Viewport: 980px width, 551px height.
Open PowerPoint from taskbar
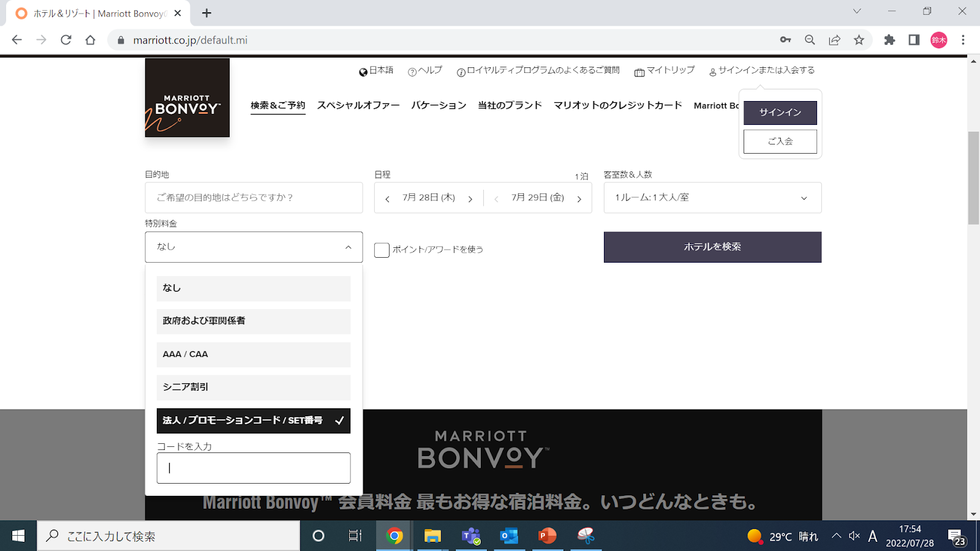(x=547, y=536)
